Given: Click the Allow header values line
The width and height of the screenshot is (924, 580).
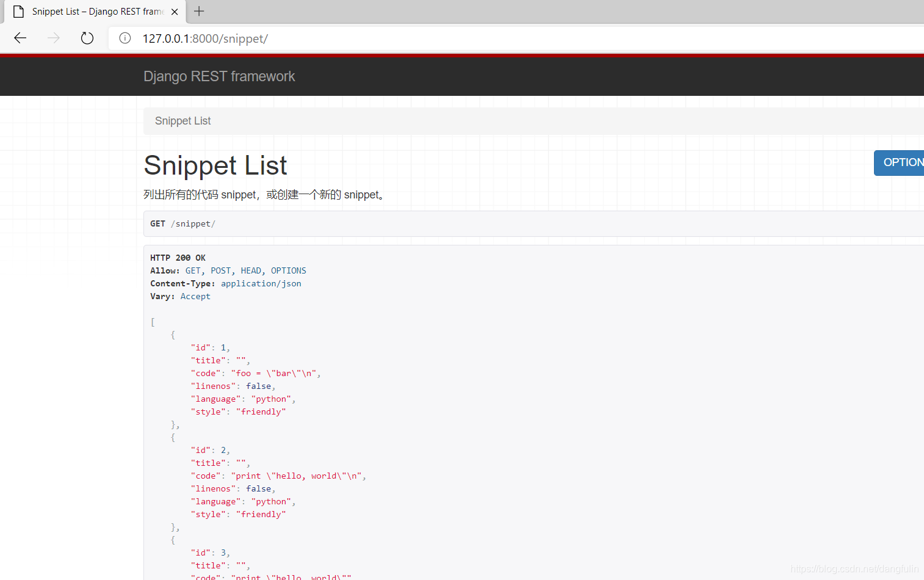Looking at the screenshot, I should point(246,270).
